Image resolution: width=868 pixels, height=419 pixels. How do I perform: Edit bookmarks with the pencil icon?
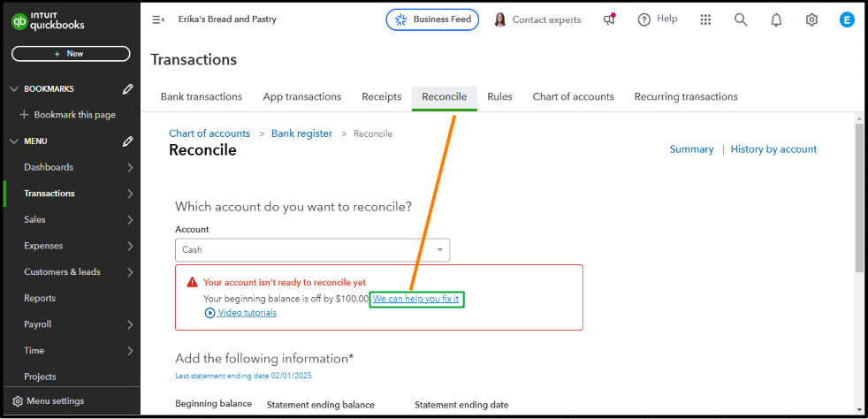pyautogui.click(x=127, y=88)
